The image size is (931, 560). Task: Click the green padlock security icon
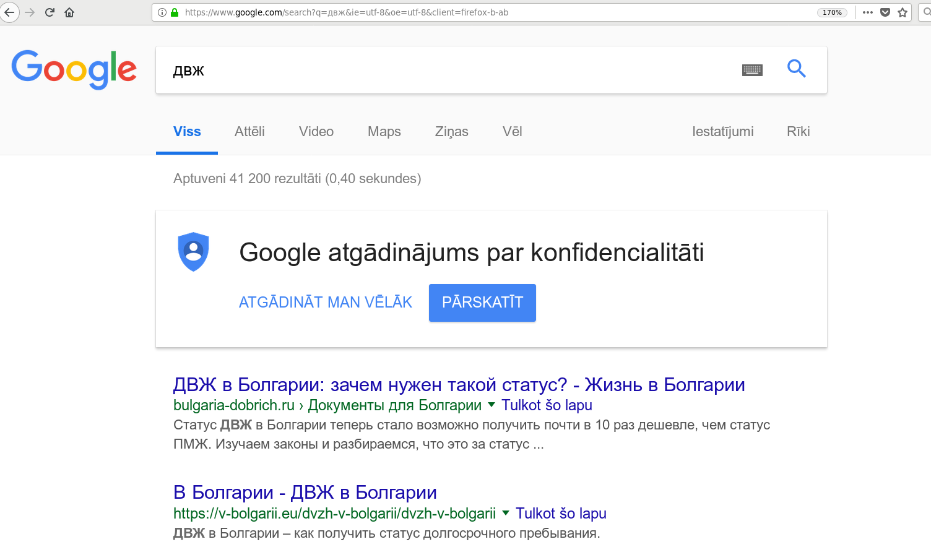(175, 12)
